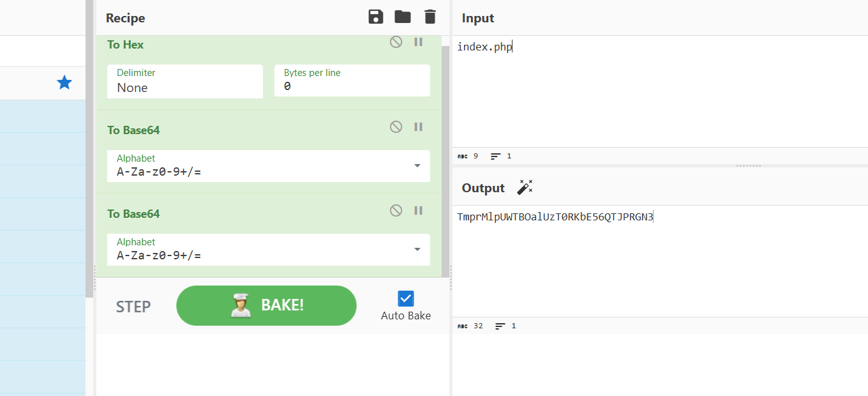The height and width of the screenshot is (396, 868).
Task: Disable the To Hex operation
Action: click(x=396, y=42)
